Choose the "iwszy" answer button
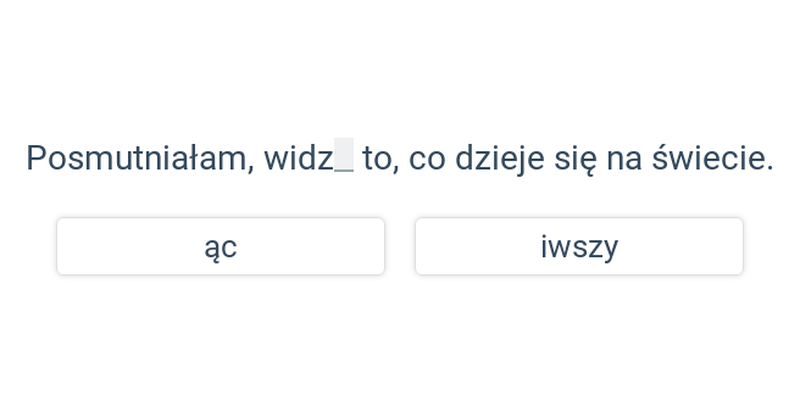 (x=579, y=246)
